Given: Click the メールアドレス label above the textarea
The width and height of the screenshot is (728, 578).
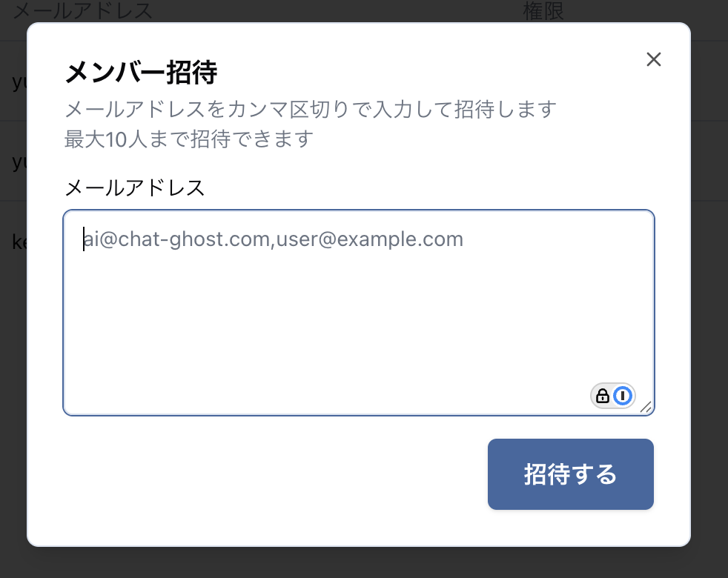Looking at the screenshot, I should point(135,188).
